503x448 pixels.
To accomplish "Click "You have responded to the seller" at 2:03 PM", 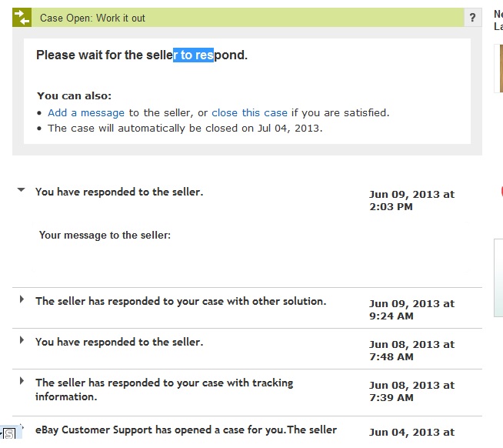I will [x=119, y=192].
